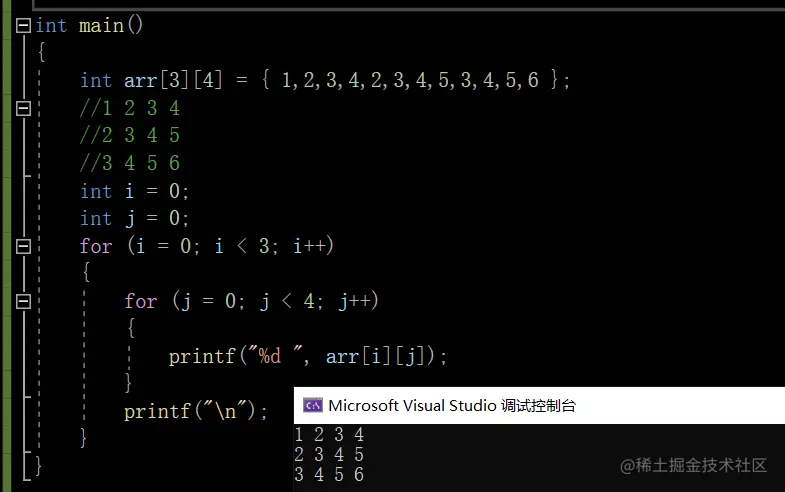Click the line int j = 0;
The height and width of the screenshot is (492, 785).
coord(134,218)
